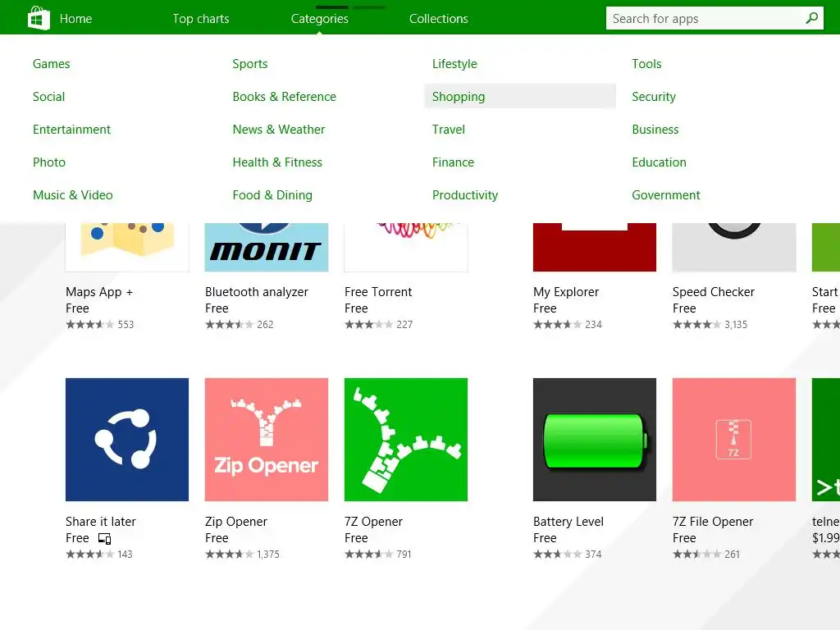Open the Maps App + tile image
The height and width of the screenshot is (630, 840).
point(127,247)
